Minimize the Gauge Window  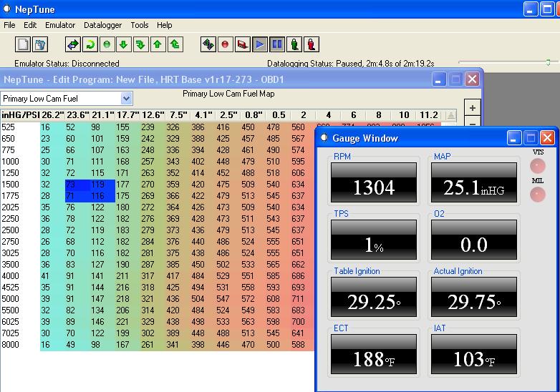(x=514, y=138)
